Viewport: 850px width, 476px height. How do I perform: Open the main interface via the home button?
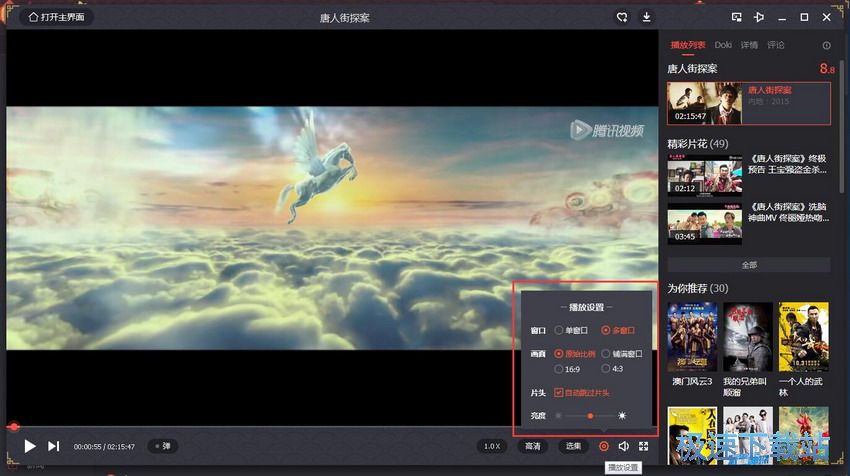56,17
